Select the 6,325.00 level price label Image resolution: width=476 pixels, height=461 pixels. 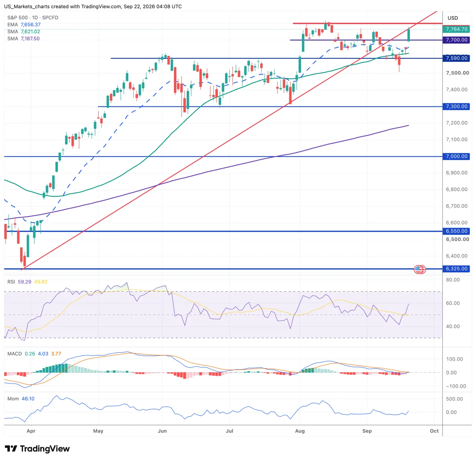point(456,269)
